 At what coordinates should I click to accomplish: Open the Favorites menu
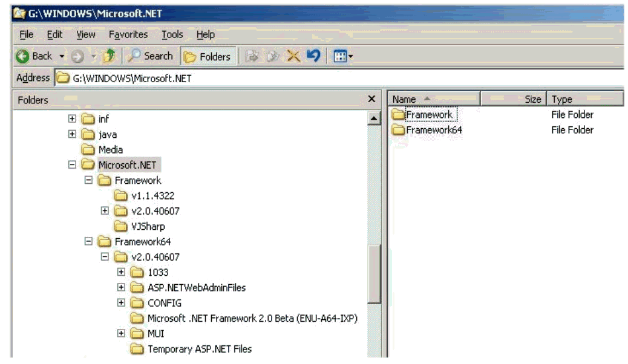(x=128, y=34)
